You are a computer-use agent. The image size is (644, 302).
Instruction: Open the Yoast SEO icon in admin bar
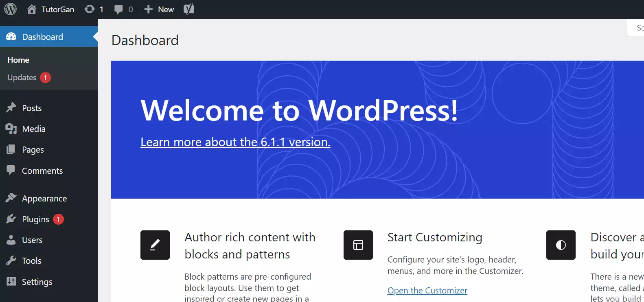189,9
